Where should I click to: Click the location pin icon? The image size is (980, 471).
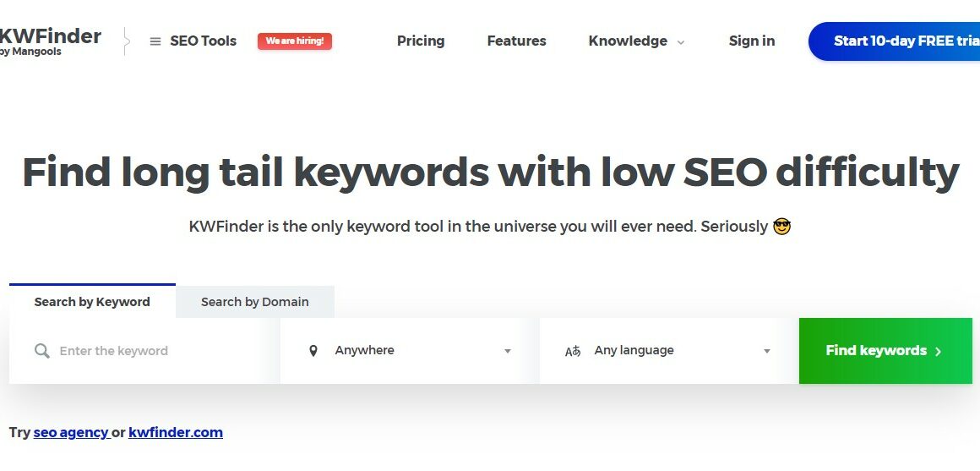click(x=313, y=350)
